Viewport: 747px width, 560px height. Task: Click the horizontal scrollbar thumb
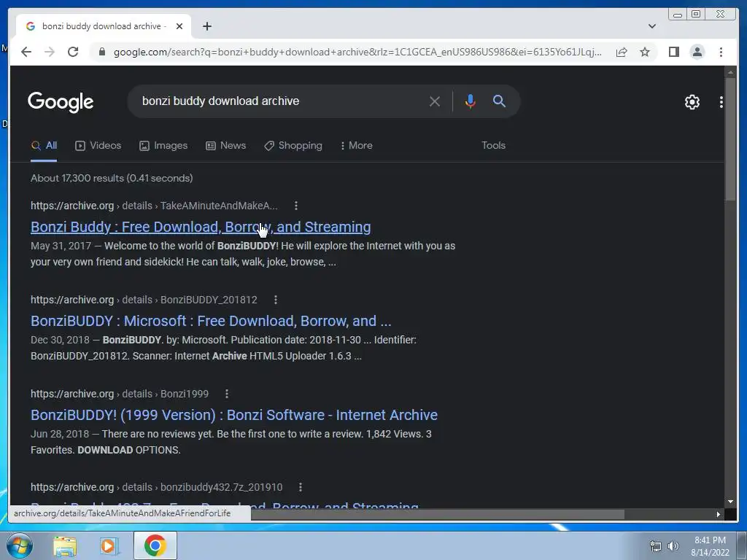438,514
